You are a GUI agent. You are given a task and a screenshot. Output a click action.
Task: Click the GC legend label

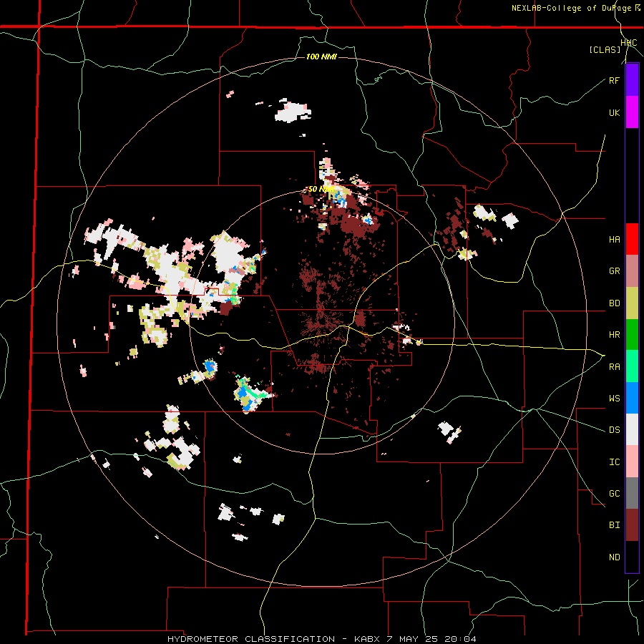point(614,494)
